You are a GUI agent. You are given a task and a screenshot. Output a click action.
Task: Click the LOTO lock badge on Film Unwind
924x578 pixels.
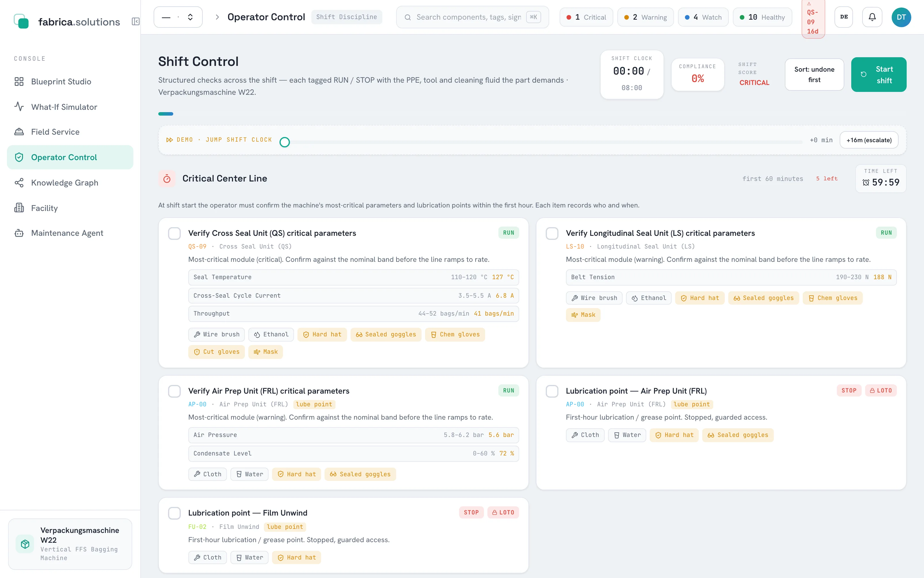click(x=503, y=512)
